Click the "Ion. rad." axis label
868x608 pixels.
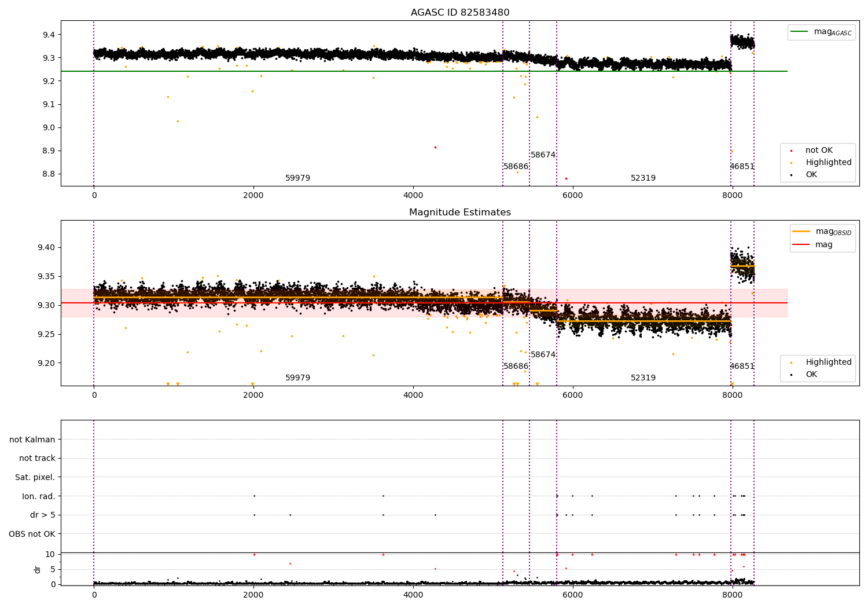39,496
